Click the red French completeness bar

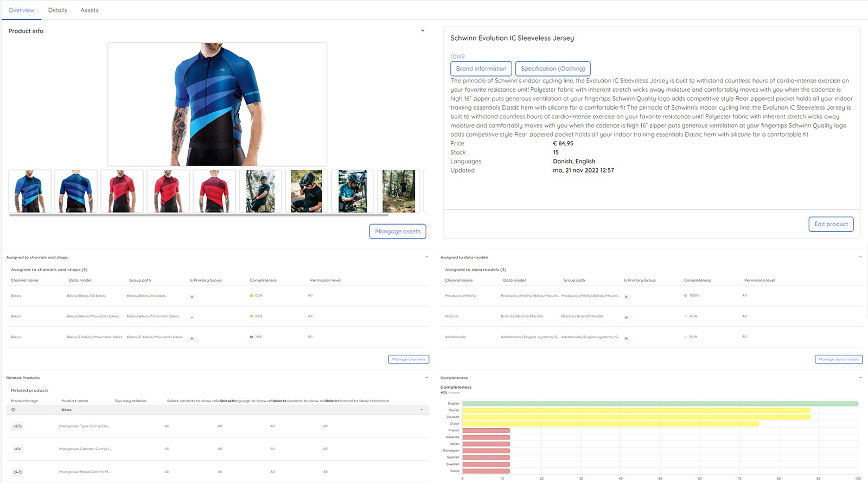click(x=486, y=430)
